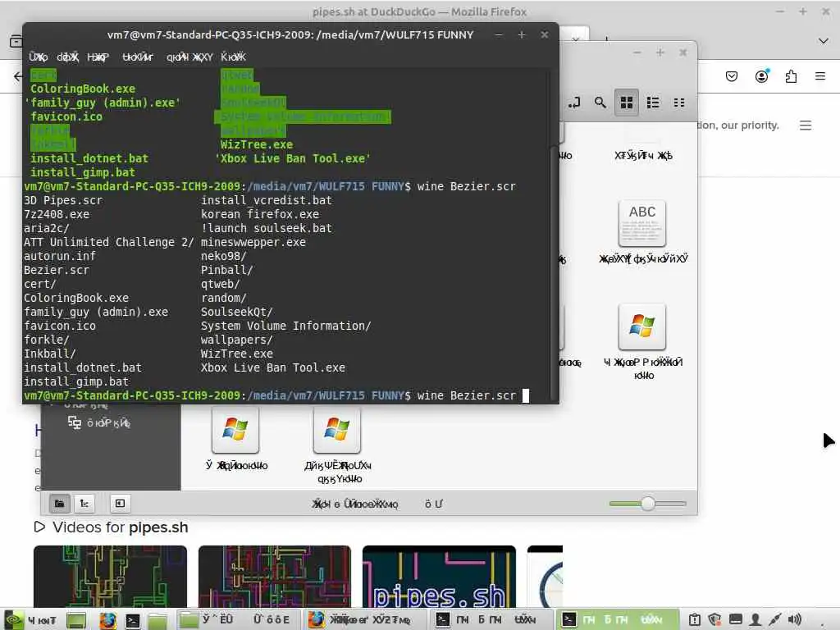Open the video thumbnail labeled pipes.sh
840x630 pixels.
click(x=439, y=577)
